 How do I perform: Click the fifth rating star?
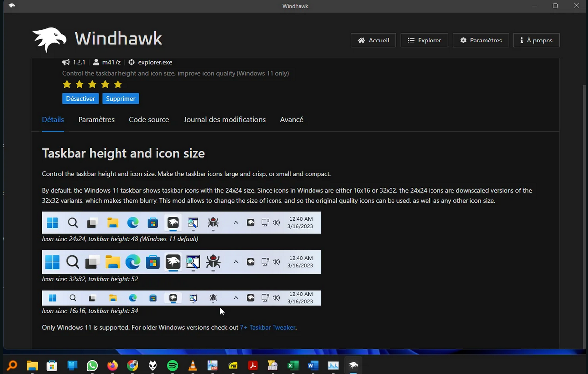(118, 84)
